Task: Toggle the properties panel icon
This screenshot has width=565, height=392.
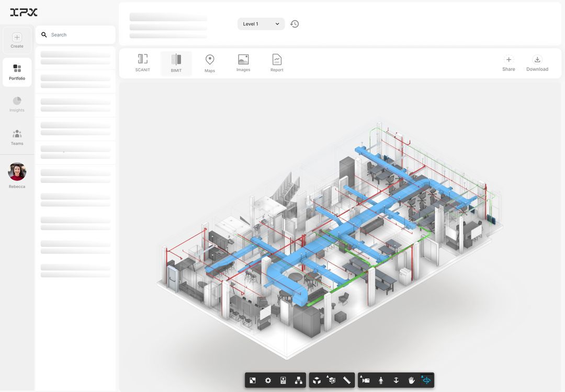Action: click(x=283, y=381)
